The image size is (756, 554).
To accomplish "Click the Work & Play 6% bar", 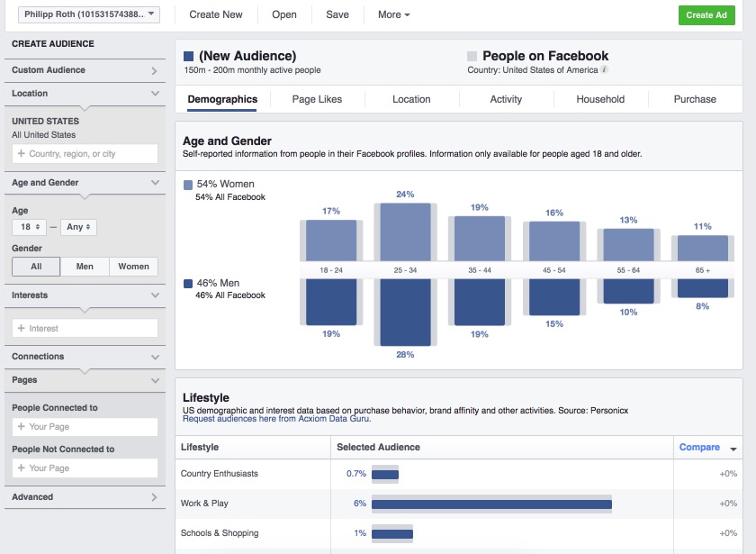I will click(x=491, y=504).
